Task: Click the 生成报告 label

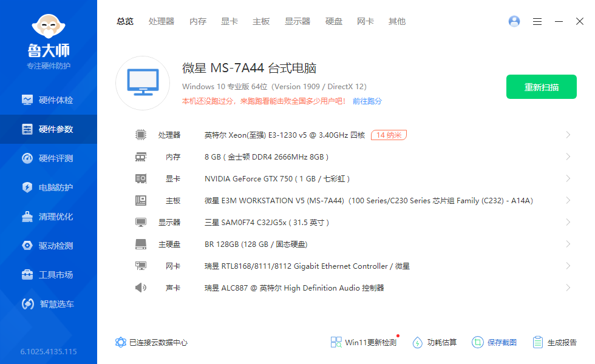Action: pos(562,342)
